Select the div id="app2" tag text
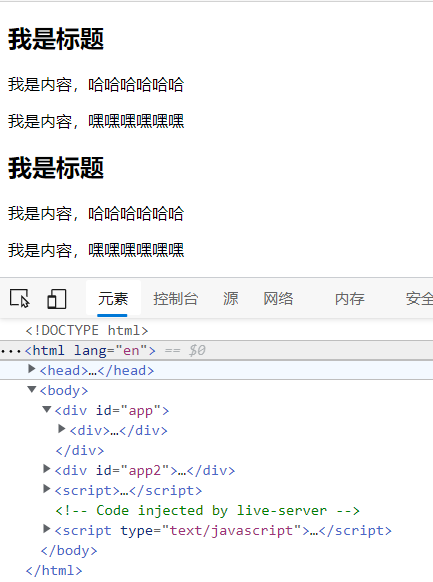Viewport: 433px width, 582px height. click(145, 471)
